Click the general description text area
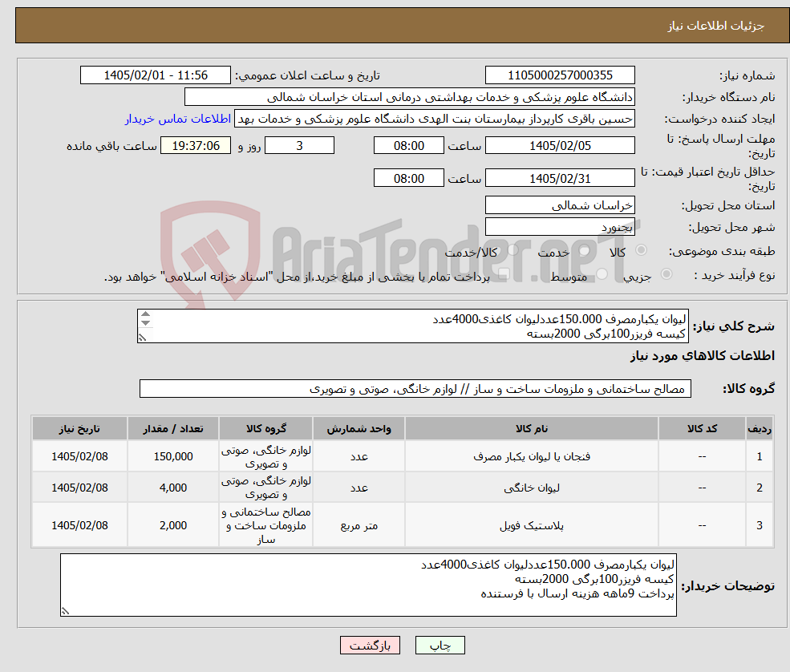The image size is (790, 672). 412,326
